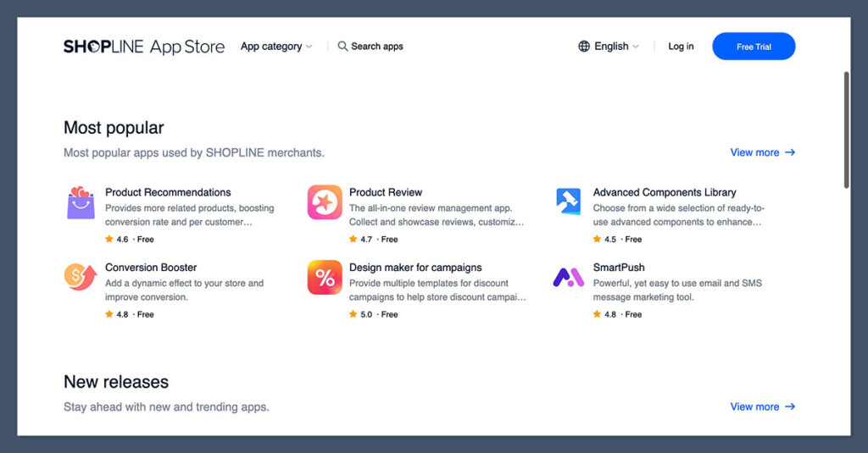868x453 pixels.
Task: Click Free label under SmartPush
Action: (633, 314)
